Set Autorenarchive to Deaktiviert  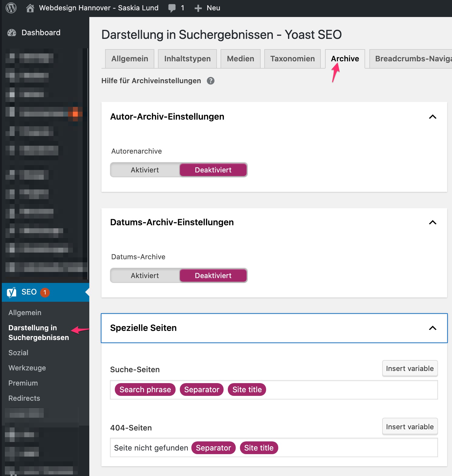pyautogui.click(x=213, y=170)
